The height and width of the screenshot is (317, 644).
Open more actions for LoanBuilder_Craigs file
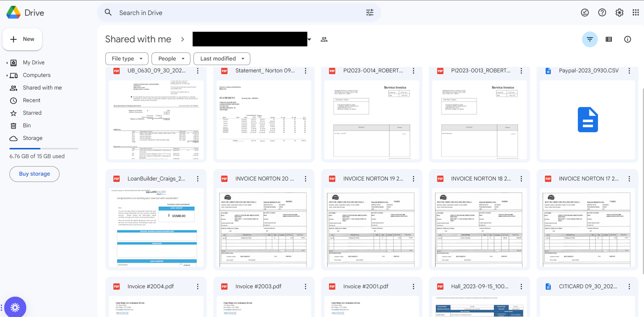coord(198,179)
